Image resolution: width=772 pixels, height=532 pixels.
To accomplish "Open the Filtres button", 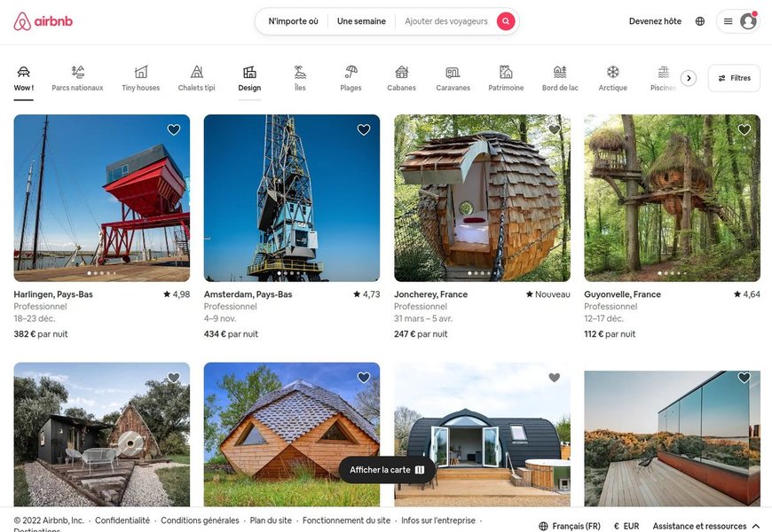I will 734,78.
